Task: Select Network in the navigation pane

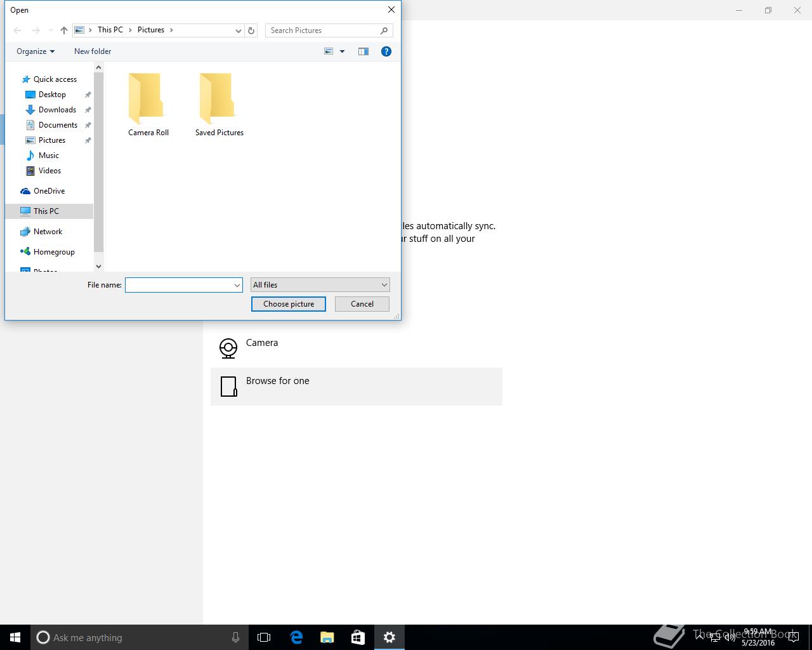Action: pyautogui.click(x=48, y=232)
